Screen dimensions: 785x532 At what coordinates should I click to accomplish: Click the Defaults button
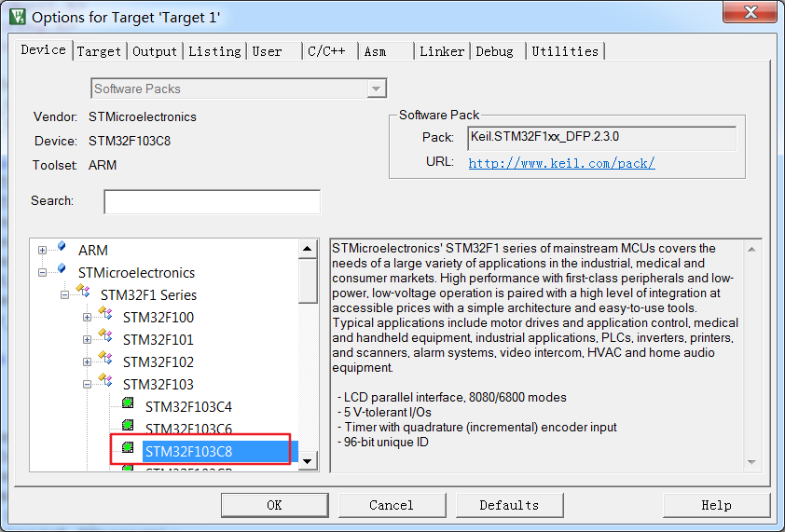(509, 505)
